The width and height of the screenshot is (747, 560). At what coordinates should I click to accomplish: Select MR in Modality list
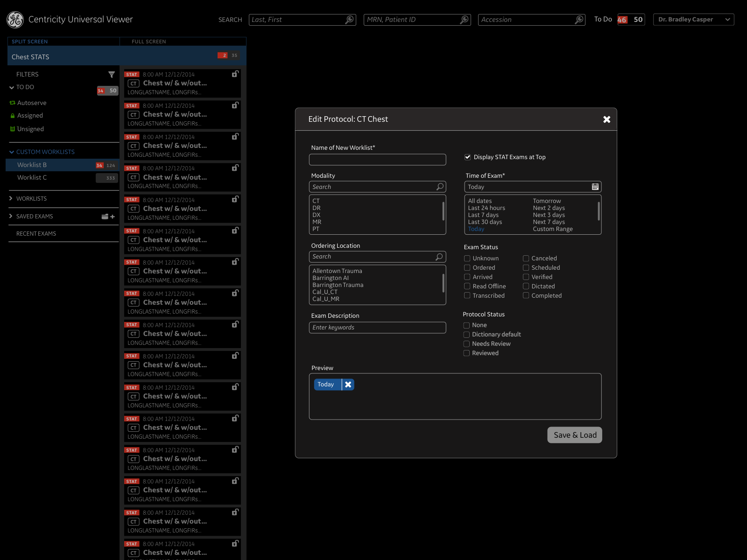[x=317, y=222]
